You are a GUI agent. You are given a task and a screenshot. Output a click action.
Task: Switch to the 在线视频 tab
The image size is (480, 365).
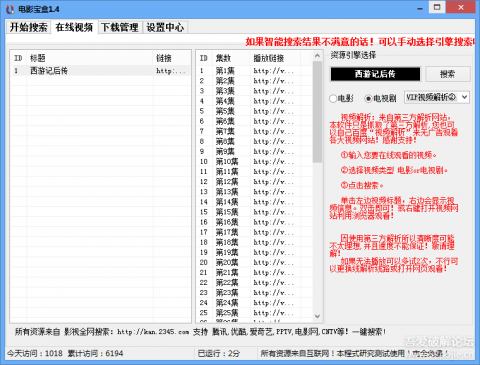[x=74, y=27]
